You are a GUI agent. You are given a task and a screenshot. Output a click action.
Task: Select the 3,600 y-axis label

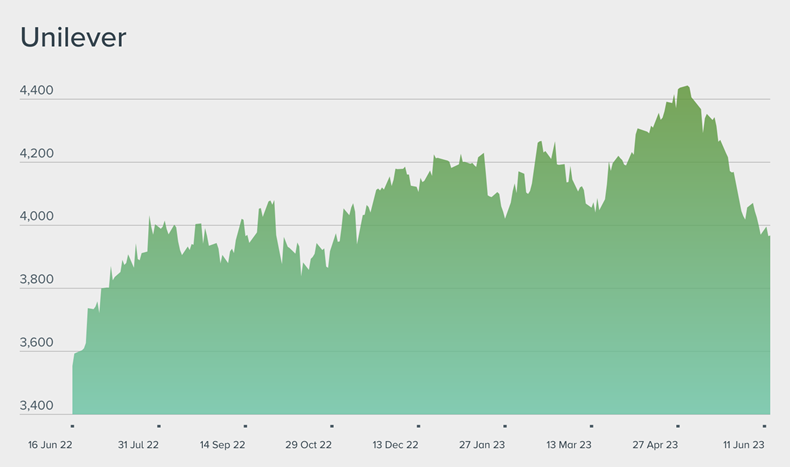37,343
